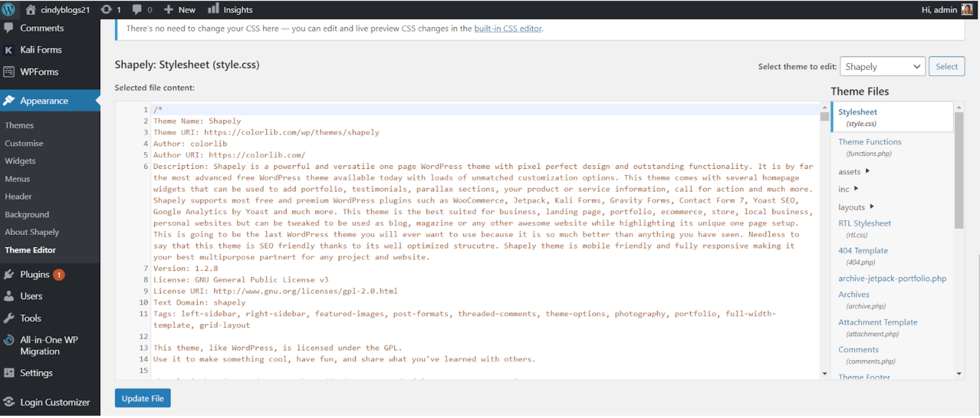The height and width of the screenshot is (418, 980).
Task: Click code line 4 'Author: colorlib'
Action: 190,144
